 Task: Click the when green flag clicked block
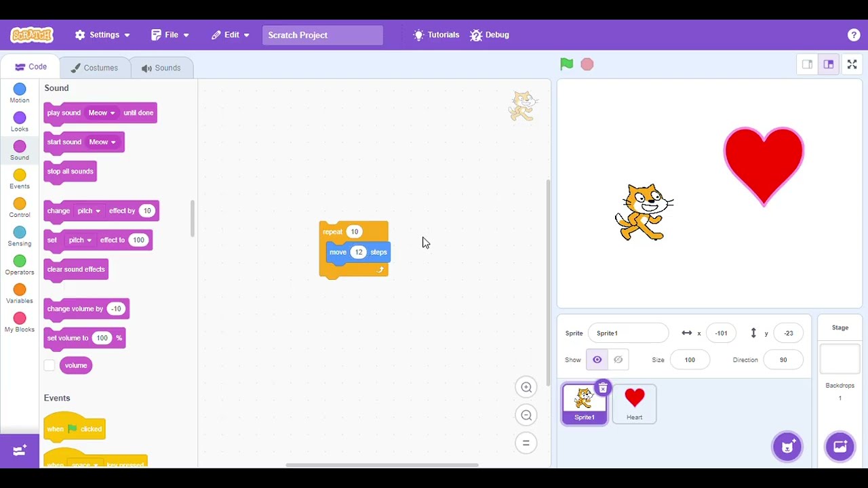[75, 428]
